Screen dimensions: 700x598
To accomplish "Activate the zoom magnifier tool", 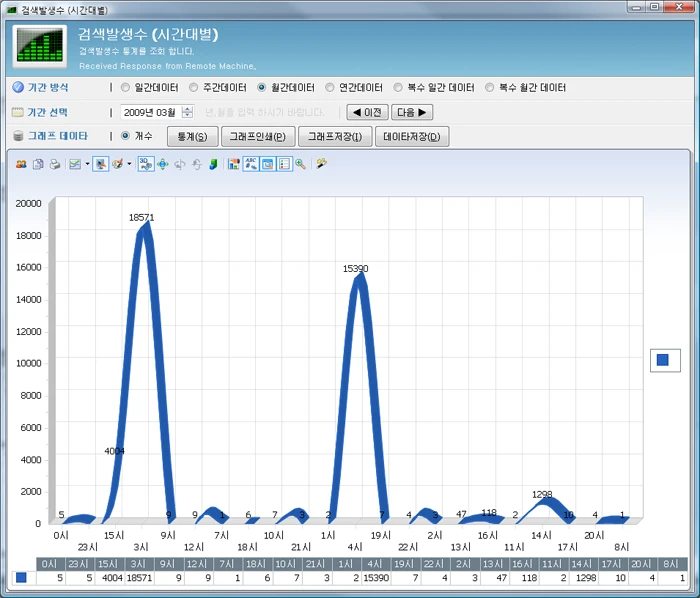I will (300, 164).
